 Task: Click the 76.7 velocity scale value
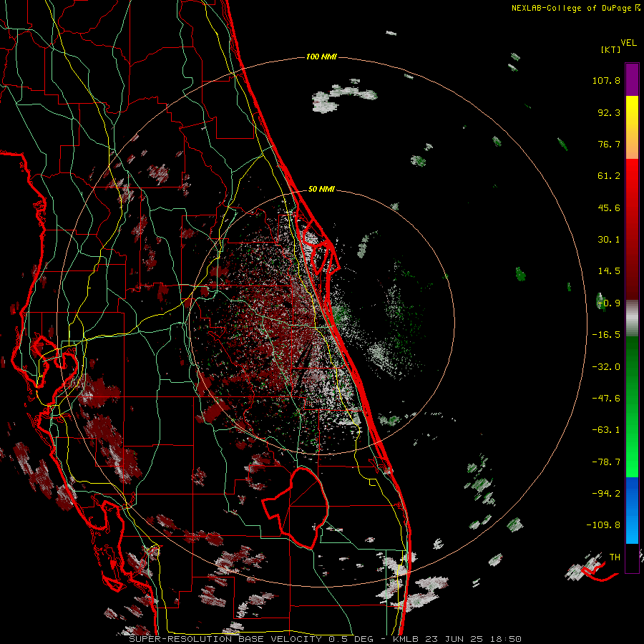pos(609,144)
